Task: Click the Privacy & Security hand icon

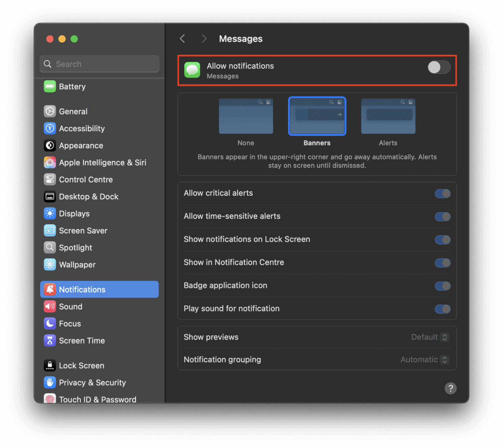Action: [50, 383]
